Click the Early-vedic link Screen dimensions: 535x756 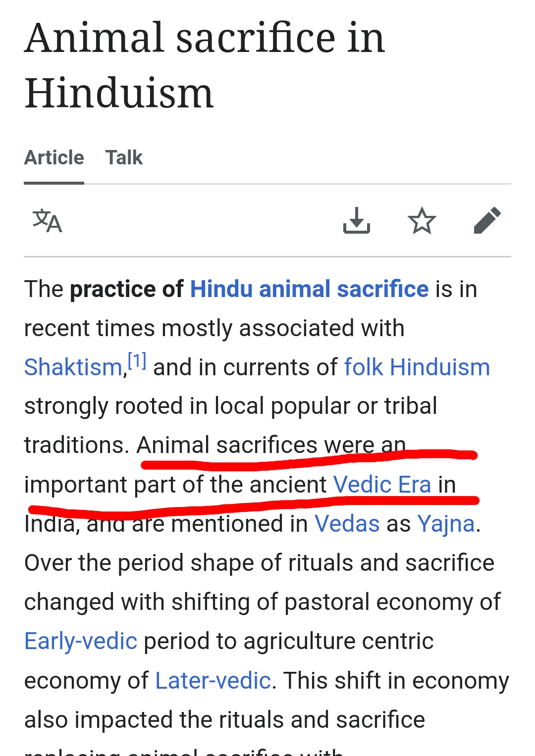click(81, 642)
